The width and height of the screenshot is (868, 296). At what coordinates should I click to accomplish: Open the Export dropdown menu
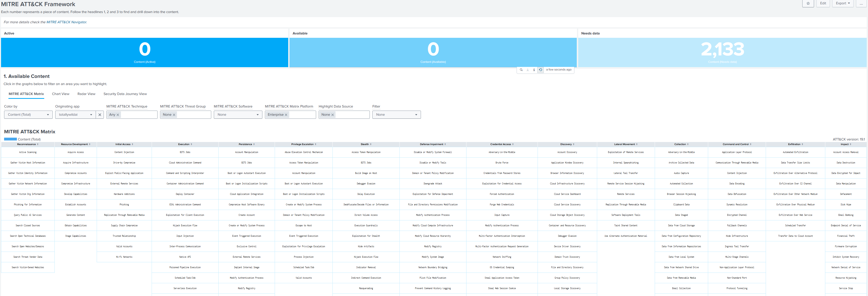[x=843, y=3]
